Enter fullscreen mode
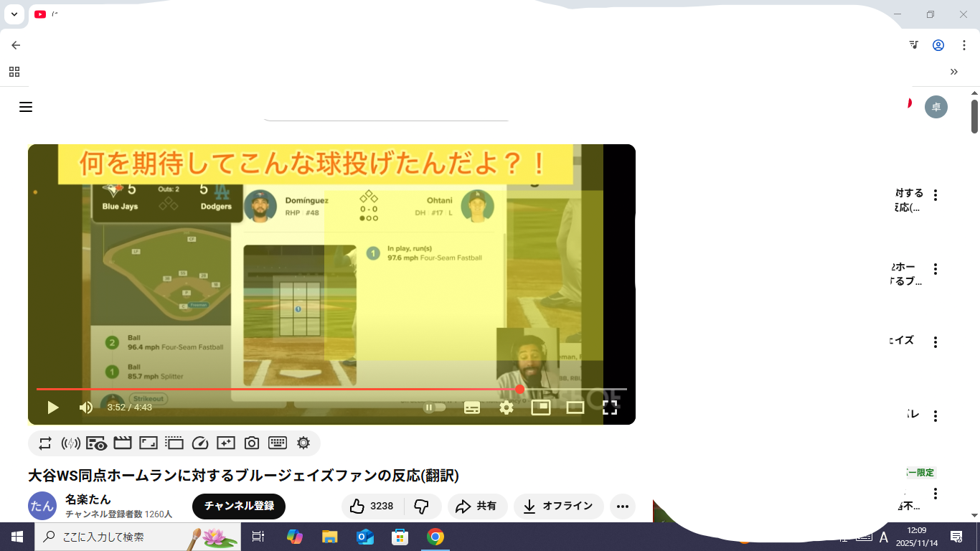Viewport: 980px width, 551px height. coord(610,408)
